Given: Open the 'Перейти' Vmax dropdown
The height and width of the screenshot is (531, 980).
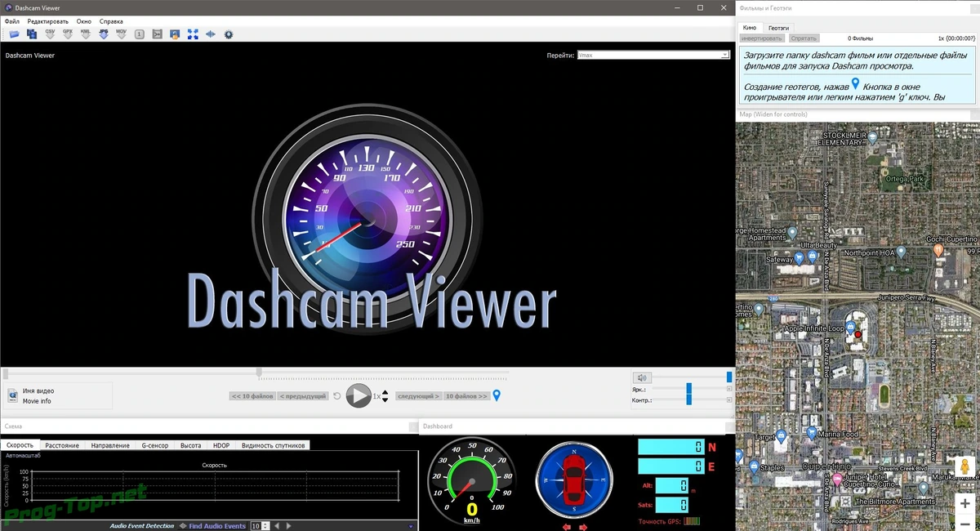Looking at the screenshot, I should click(653, 55).
